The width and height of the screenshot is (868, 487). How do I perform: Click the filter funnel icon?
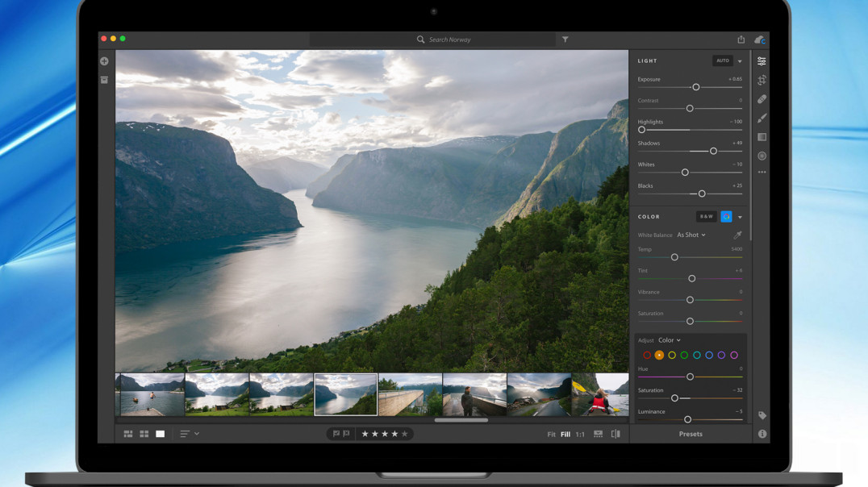pos(565,40)
